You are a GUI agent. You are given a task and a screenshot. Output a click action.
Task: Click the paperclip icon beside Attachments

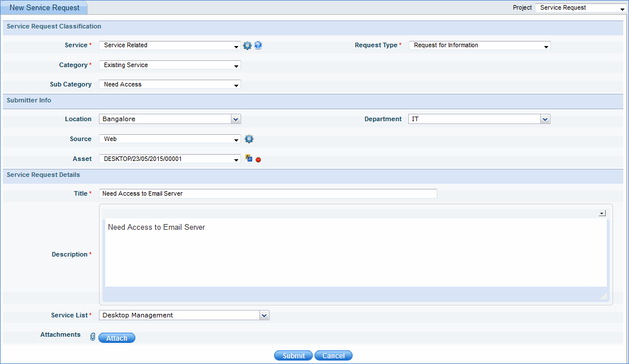pyautogui.click(x=92, y=337)
